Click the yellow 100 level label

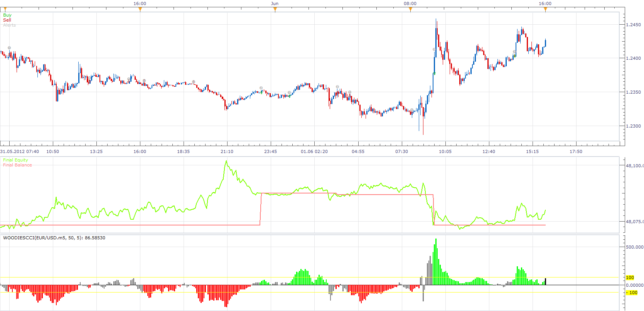point(630,277)
